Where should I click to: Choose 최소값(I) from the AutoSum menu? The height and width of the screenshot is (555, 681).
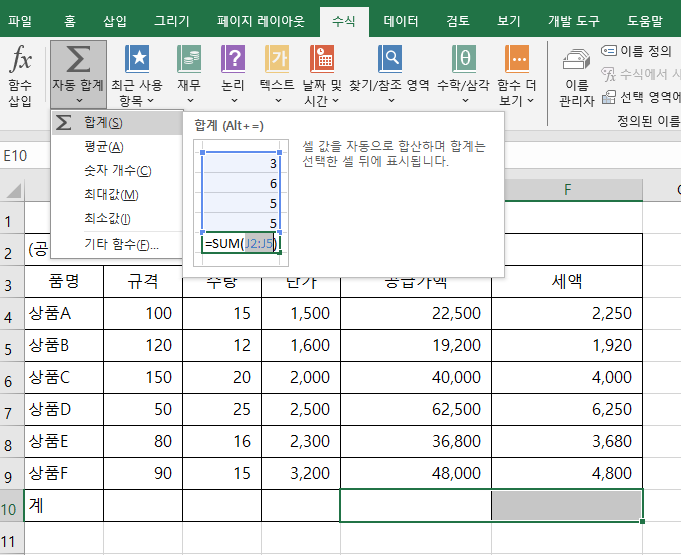pos(116,218)
